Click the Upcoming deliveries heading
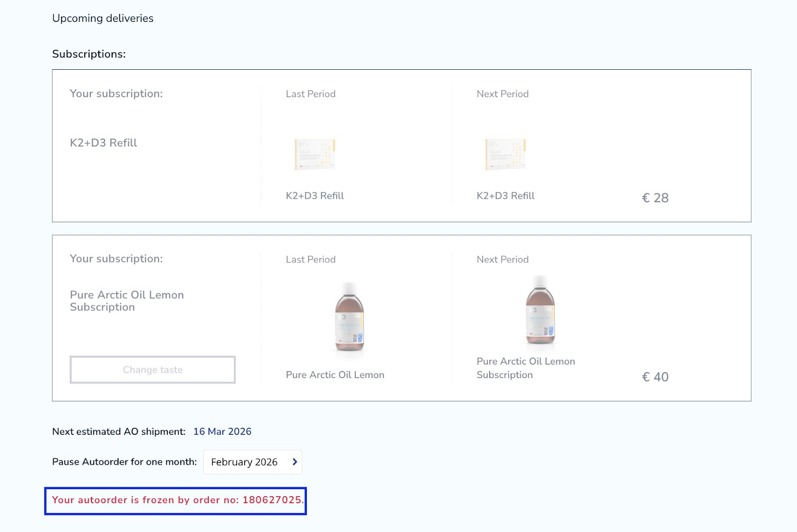The image size is (797, 532). [x=103, y=18]
